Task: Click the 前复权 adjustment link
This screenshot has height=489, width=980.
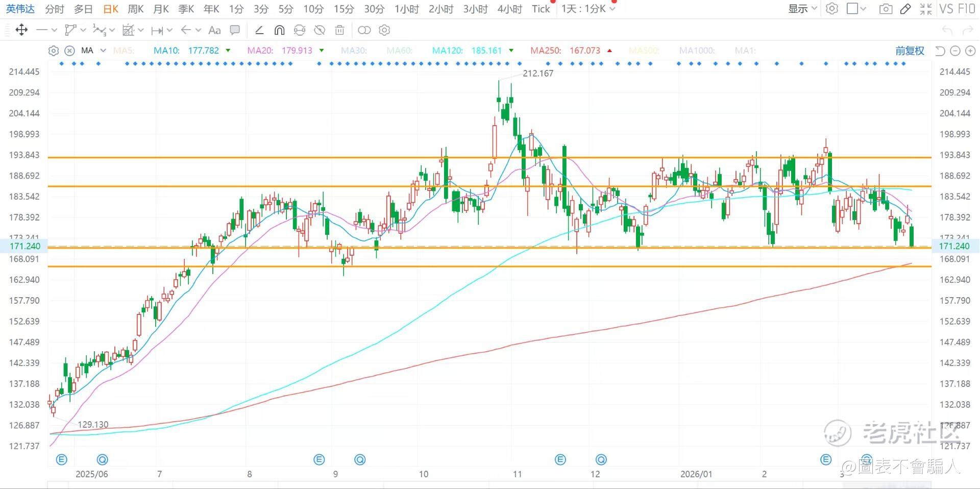Action: click(x=910, y=51)
